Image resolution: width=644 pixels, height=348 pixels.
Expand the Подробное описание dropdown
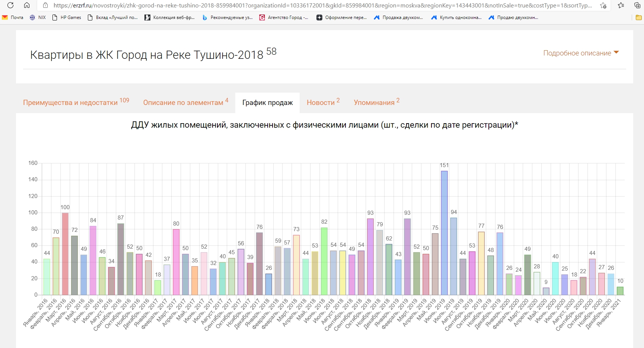pyautogui.click(x=581, y=53)
